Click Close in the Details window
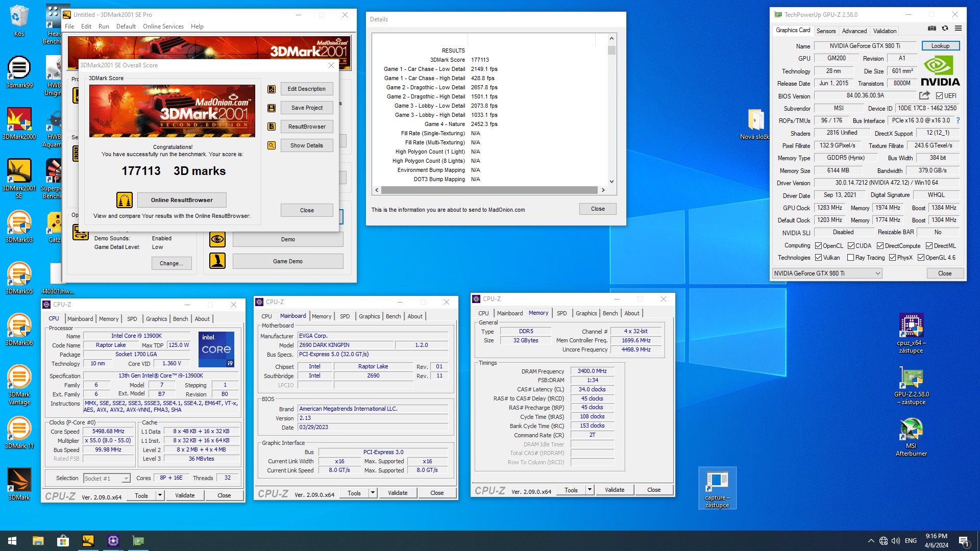This screenshot has height=551, width=980. pos(598,209)
